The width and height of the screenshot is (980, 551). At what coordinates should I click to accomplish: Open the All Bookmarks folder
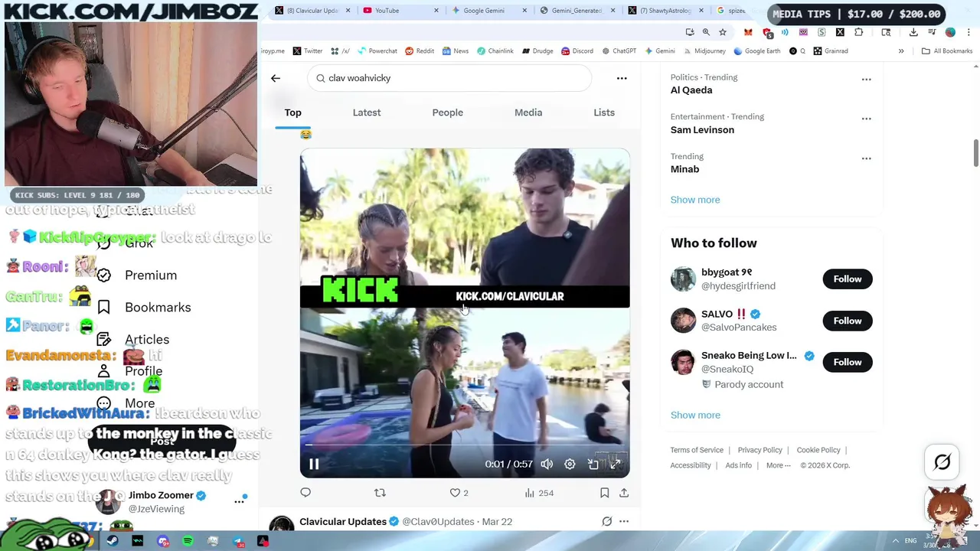[x=946, y=51]
